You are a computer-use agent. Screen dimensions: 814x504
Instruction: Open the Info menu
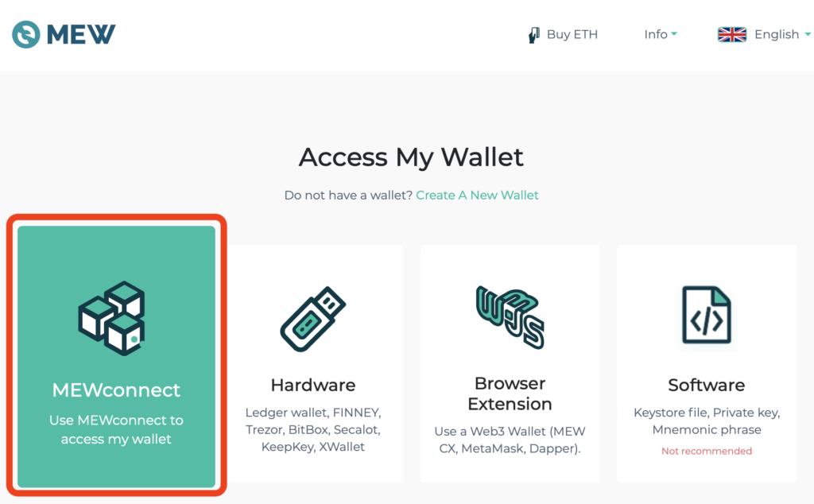point(661,34)
